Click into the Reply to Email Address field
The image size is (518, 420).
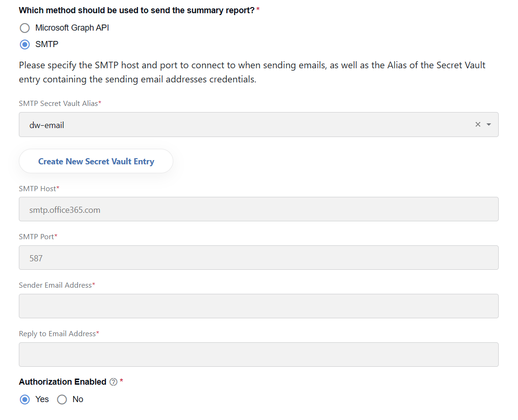(x=259, y=355)
